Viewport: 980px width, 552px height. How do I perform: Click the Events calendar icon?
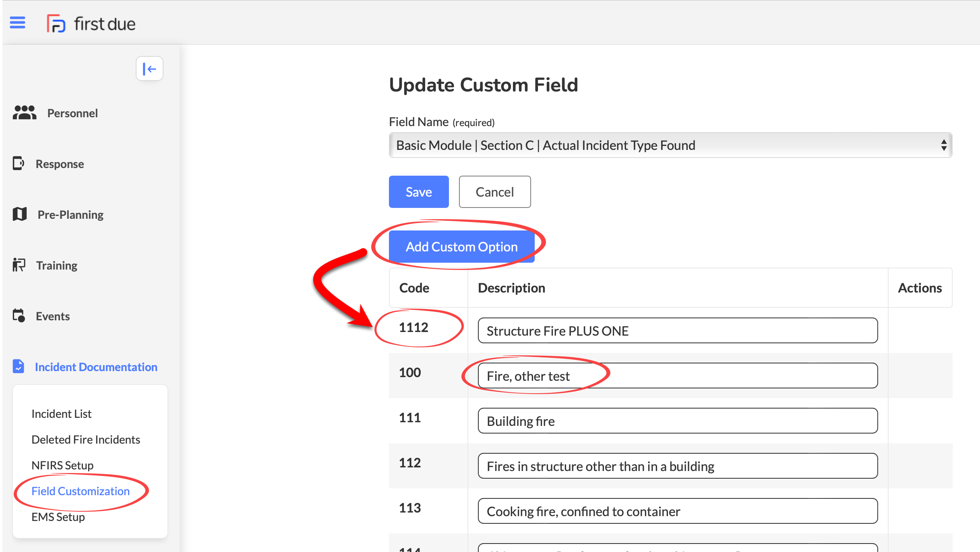19,315
